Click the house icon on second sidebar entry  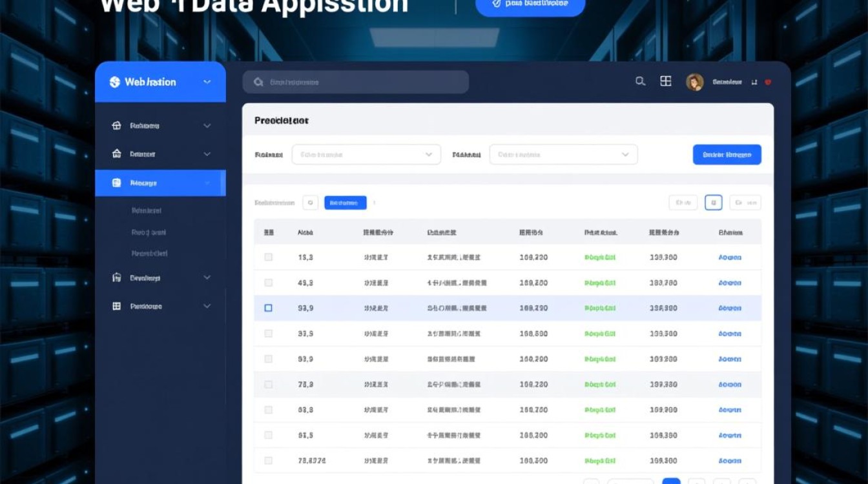[x=117, y=154]
